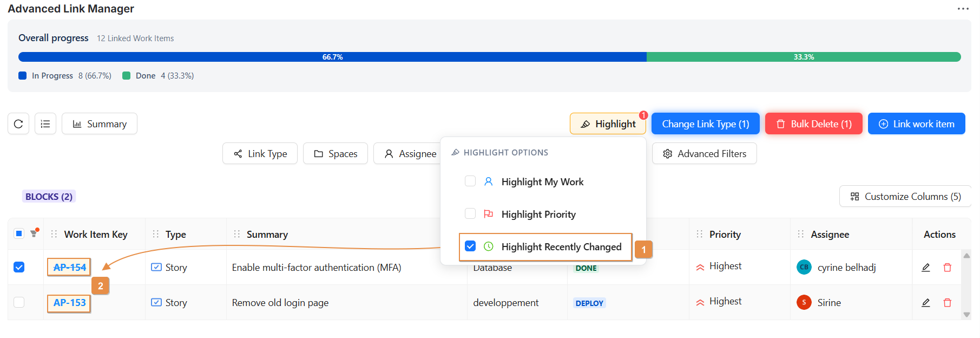
Task: Click the delete trash icon for AP-153
Action: [x=947, y=303]
